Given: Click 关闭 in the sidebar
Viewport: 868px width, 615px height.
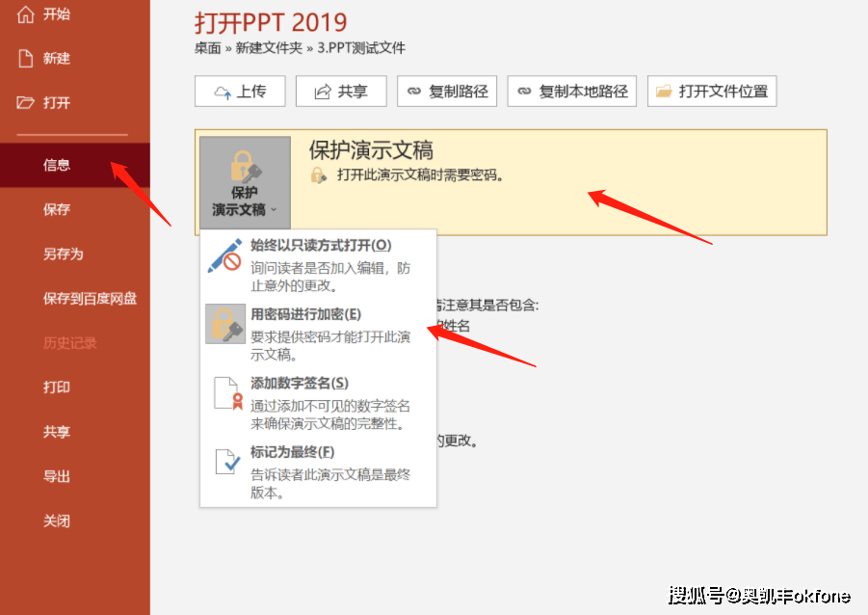Looking at the screenshot, I should click(x=75, y=521).
